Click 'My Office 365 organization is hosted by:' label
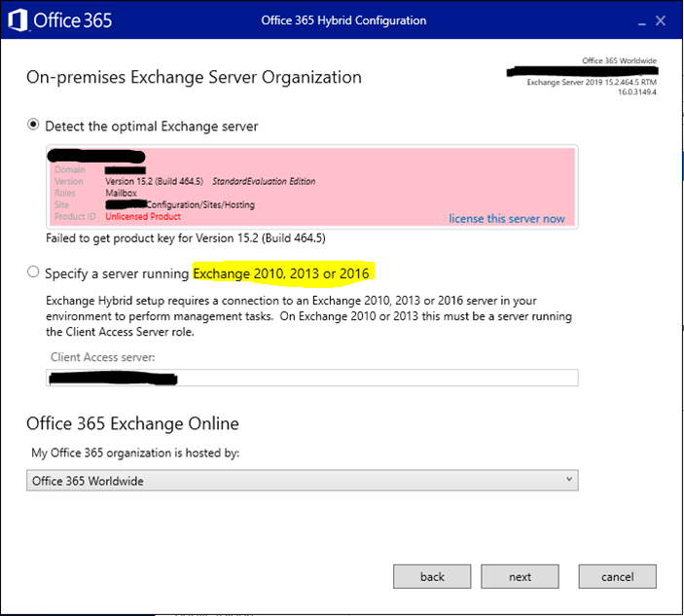This screenshot has height=616, width=684. [x=135, y=453]
